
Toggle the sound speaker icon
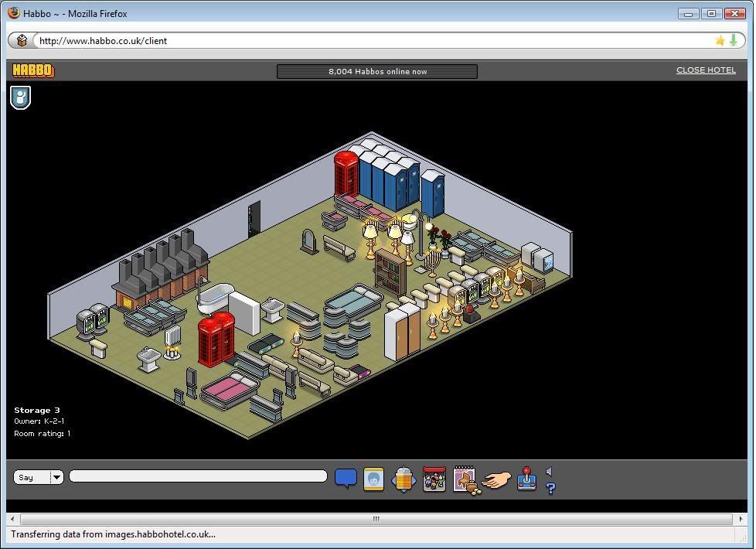[x=550, y=471]
